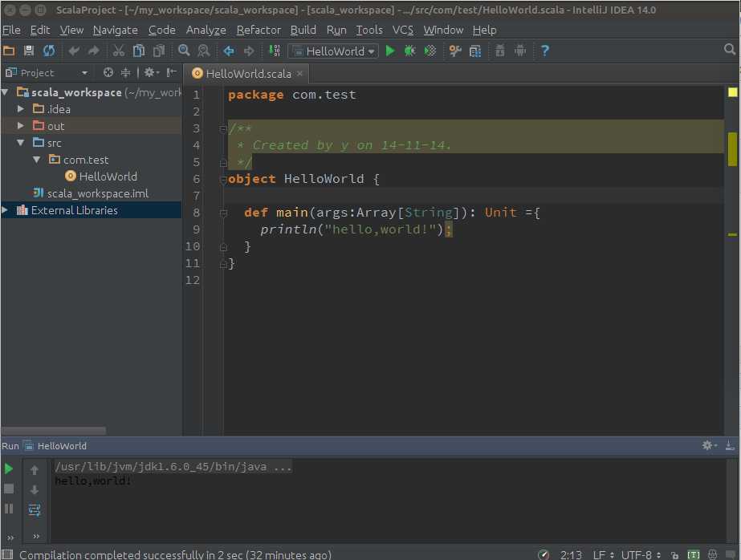
Task: Fold the main method at line 8
Action: 223,213
